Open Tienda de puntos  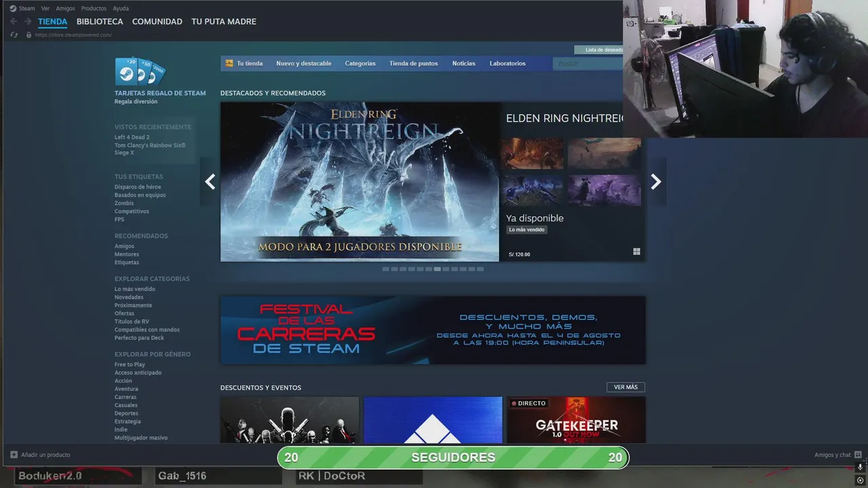tap(414, 64)
